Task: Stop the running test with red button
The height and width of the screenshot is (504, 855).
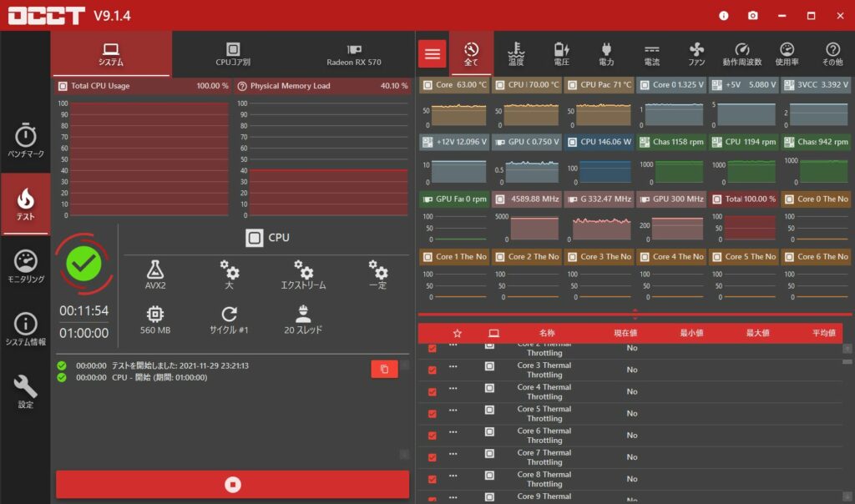Action: pyautogui.click(x=233, y=484)
